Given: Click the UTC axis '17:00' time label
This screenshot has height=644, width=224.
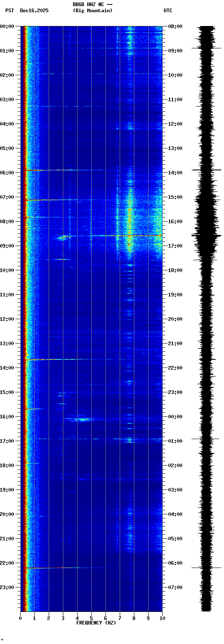Looking at the screenshot, I should [x=175, y=246].
